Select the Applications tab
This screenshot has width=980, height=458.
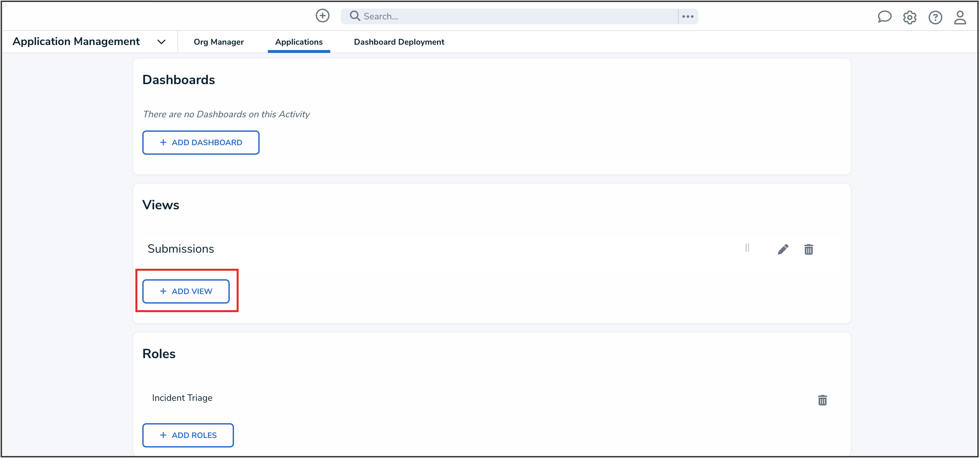pyautogui.click(x=299, y=42)
